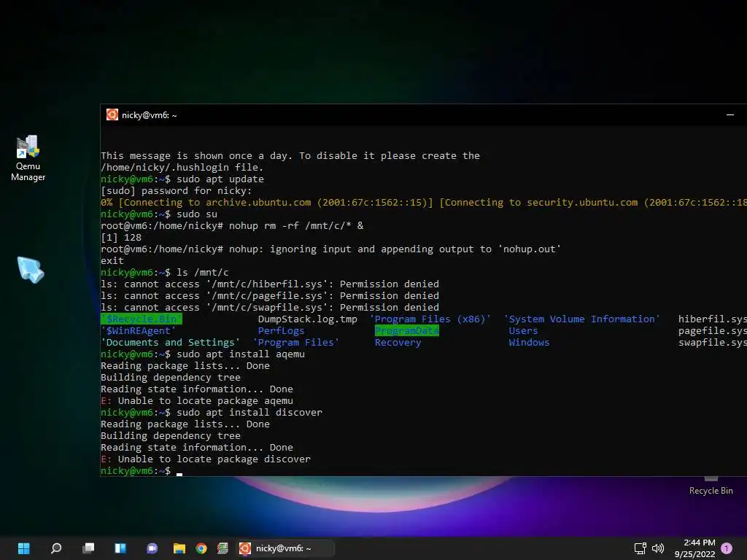Click '$WinREAgent' in the listing
This screenshot has width=747, height=560.
click(x=138, y=330)
